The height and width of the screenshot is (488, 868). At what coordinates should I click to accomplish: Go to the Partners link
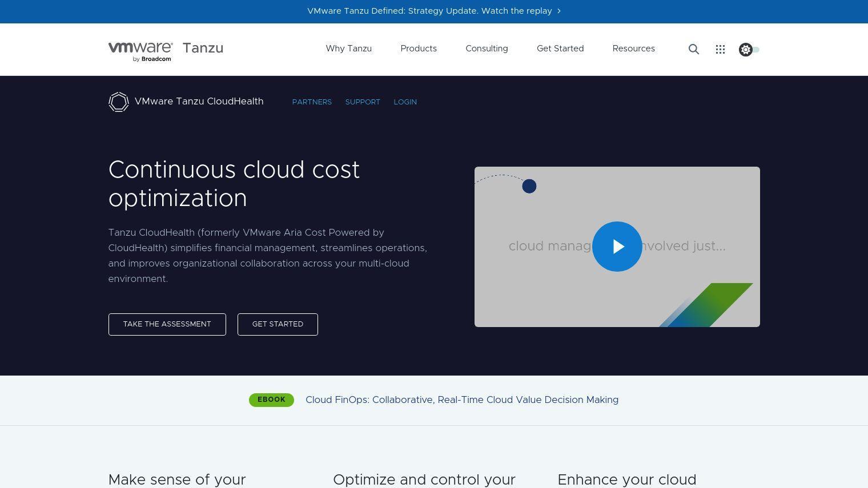pos(312,102)
